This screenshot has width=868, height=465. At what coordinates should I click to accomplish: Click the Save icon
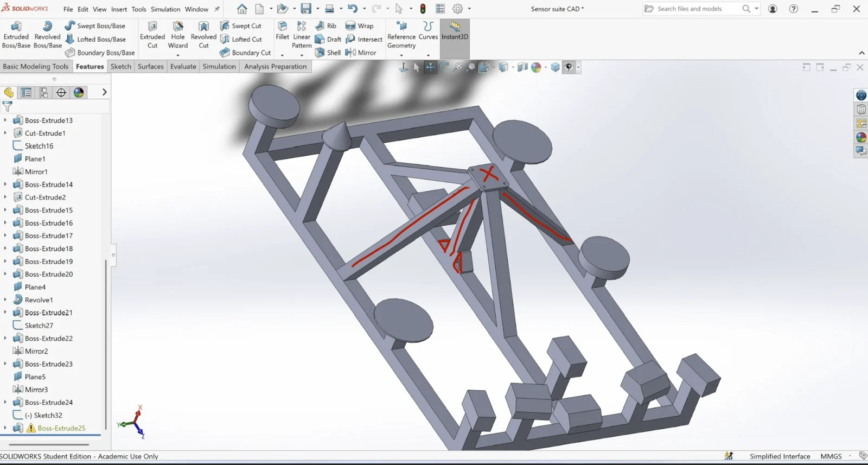point(307,9)
